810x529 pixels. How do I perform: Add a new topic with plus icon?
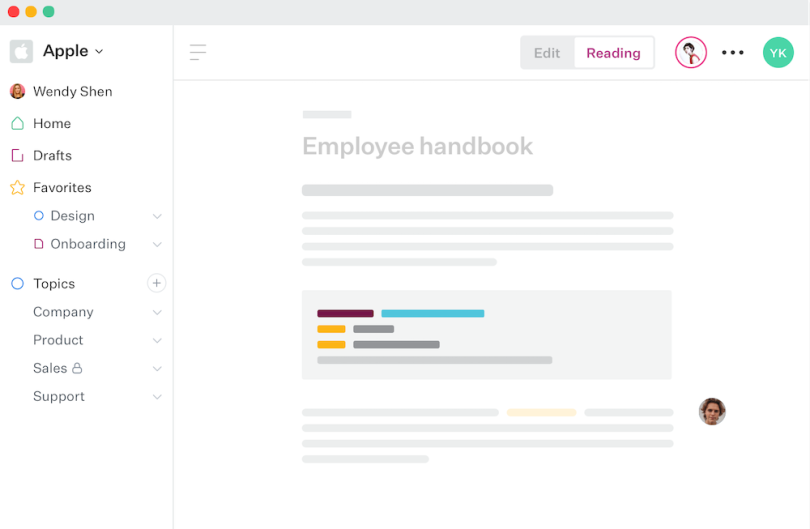pyautogui.click(x=156, y=283)
